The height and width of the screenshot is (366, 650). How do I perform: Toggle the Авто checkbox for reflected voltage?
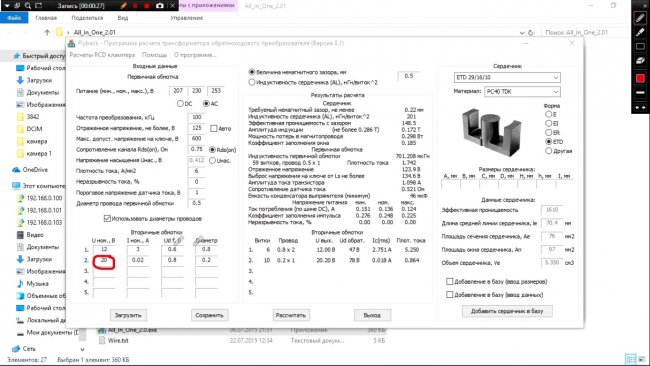click(x=213, y=128)
